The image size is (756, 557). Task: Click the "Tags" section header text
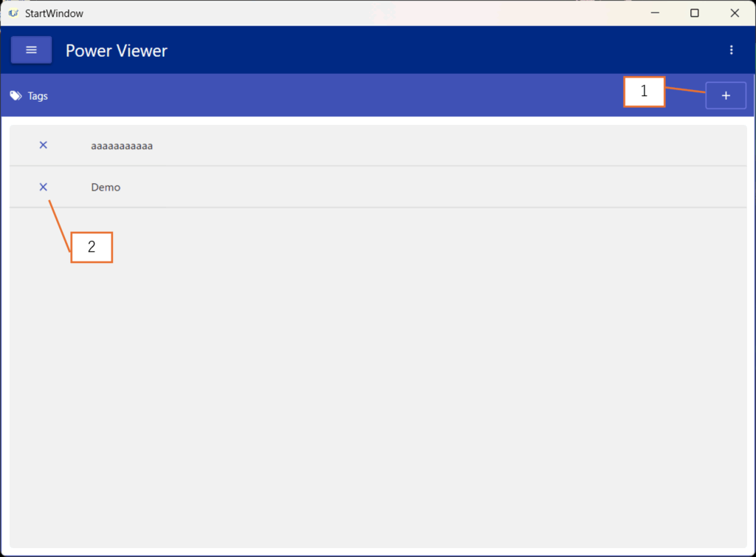pyautogui.click(x=38, y=96)
